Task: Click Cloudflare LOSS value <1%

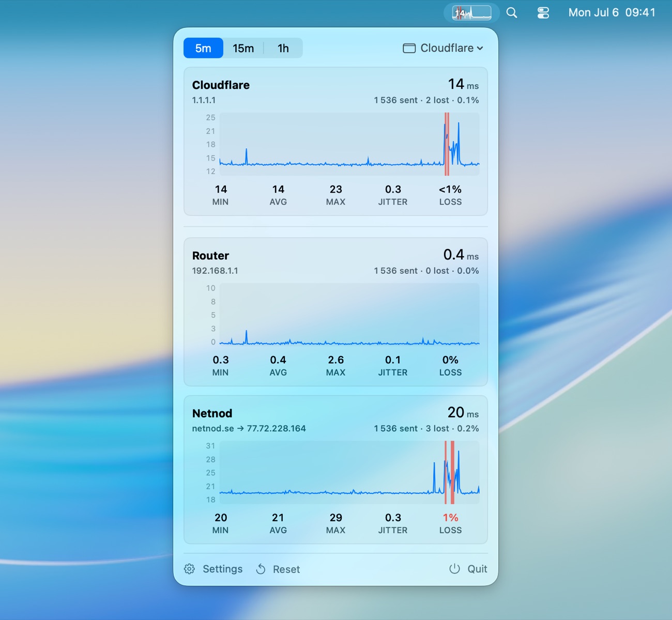Action: click(x=450, y=190)
